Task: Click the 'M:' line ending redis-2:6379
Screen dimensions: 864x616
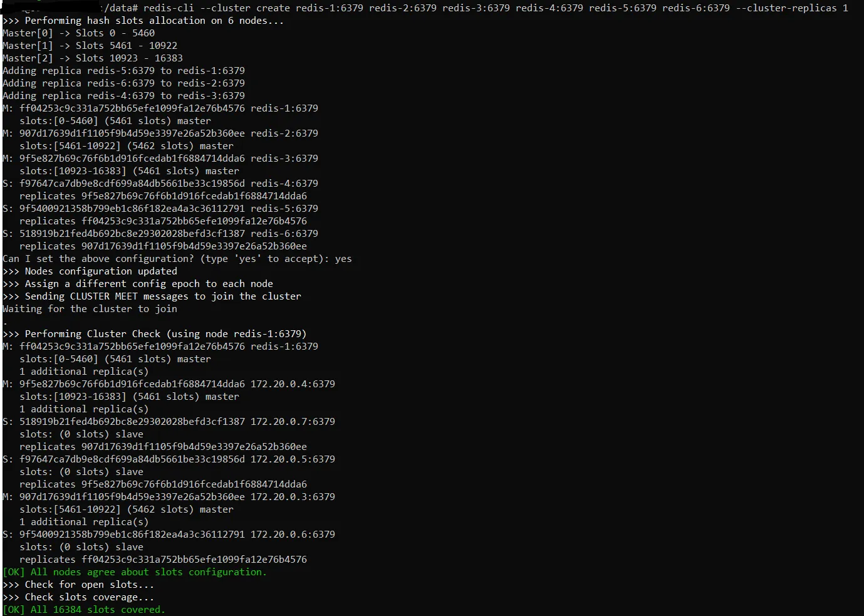Action: 160,133
